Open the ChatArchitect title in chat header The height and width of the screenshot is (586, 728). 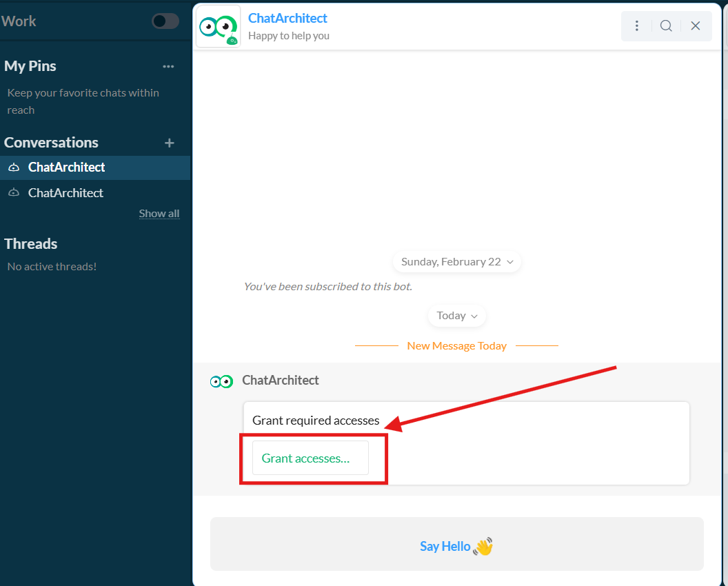287,19
